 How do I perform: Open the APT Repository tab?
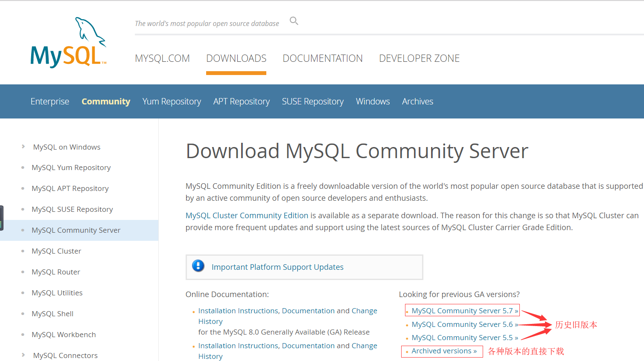point(242,101)
